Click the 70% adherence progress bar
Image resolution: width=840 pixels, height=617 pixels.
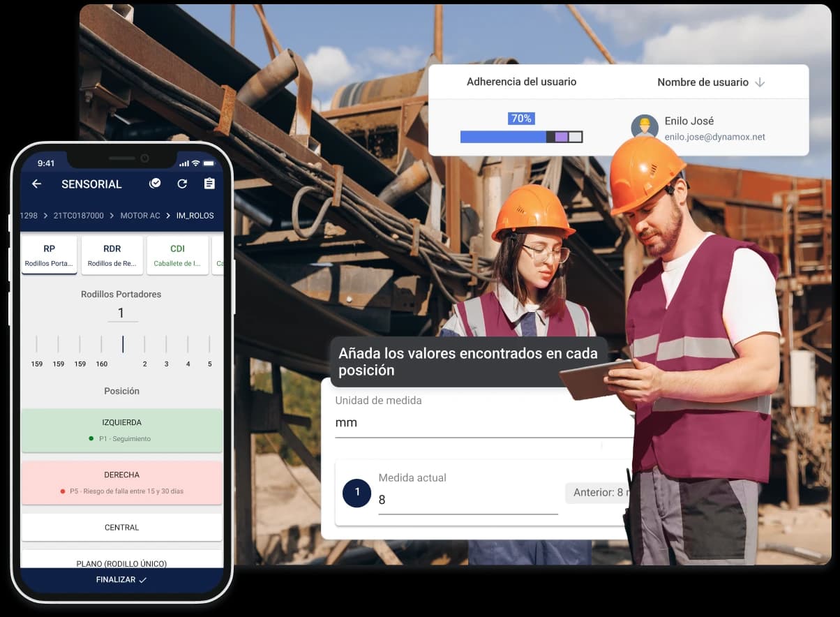coord(521,137)
